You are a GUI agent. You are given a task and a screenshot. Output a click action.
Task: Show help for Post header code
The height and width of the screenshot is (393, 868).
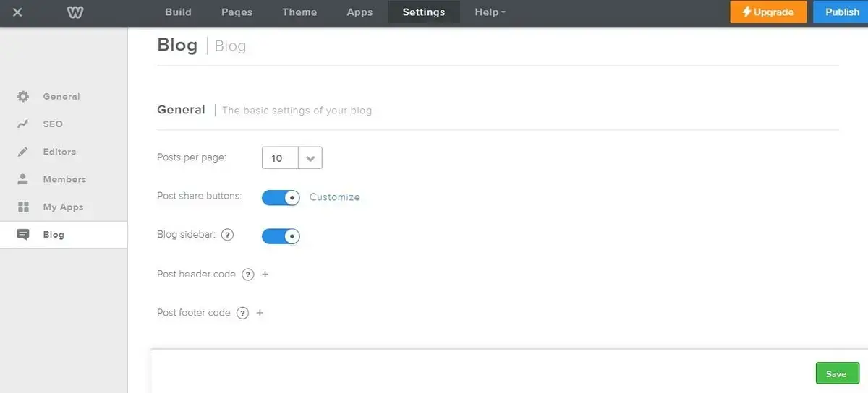click(248, 275)
